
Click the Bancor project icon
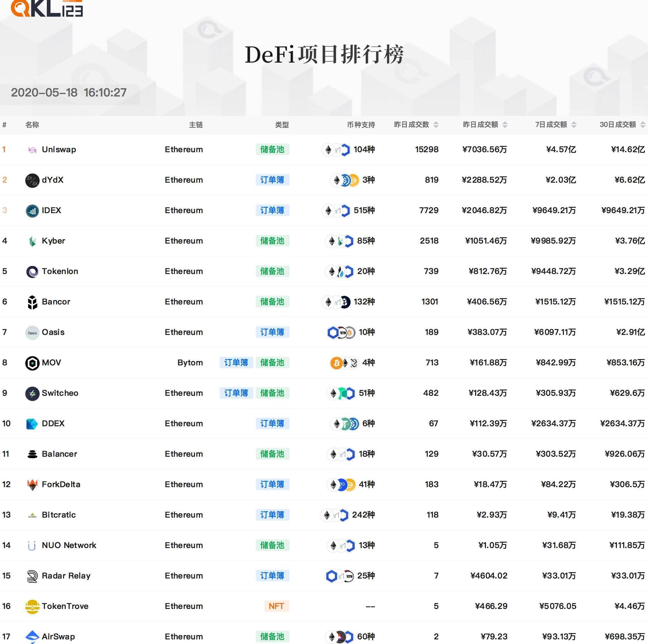[32, 302]
